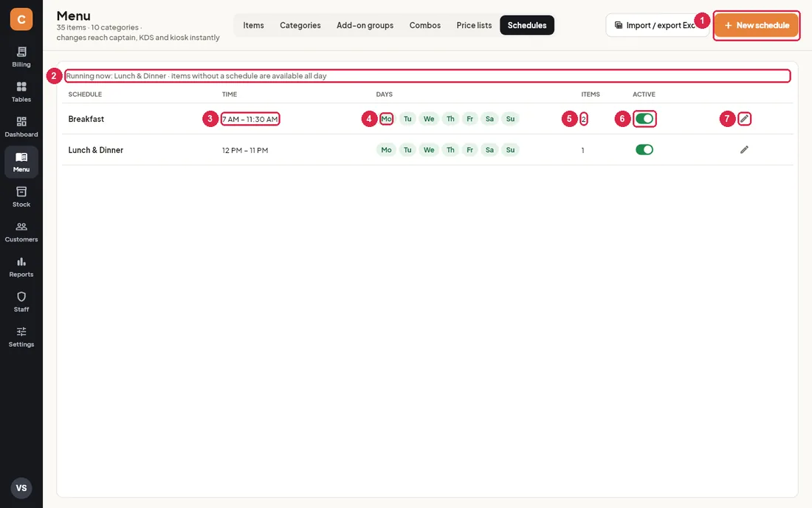Create a New schedule

coord(757,25)
